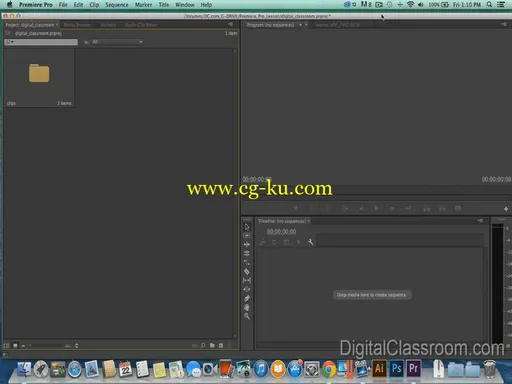
Task: Open the Marker menu
Action: pos(143,5)
